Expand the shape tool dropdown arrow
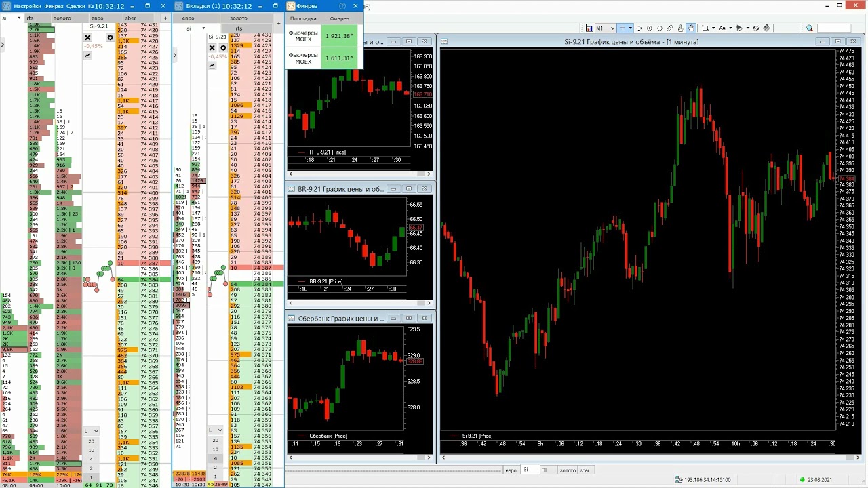This screenshot has height=488, width=868. [x=713, y=28]
